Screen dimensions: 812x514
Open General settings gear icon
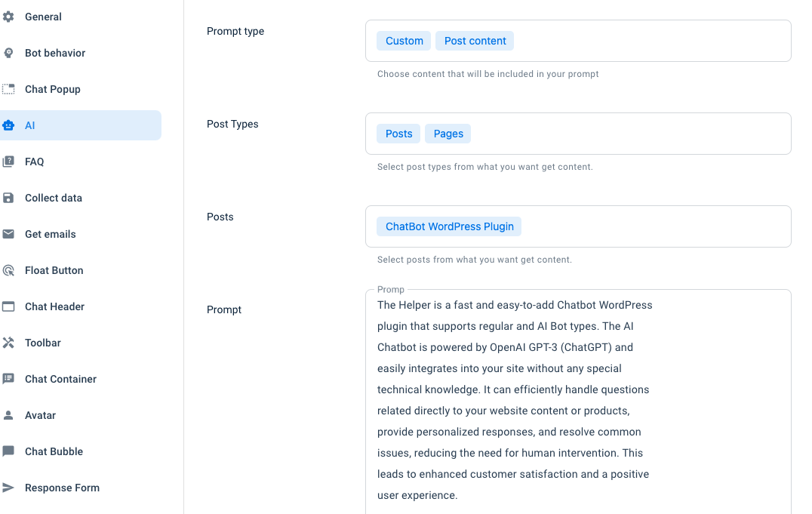point(8,17)
